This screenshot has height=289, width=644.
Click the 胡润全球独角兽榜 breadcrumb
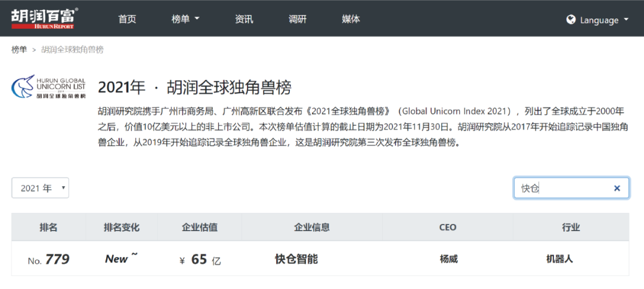(72, 50)
